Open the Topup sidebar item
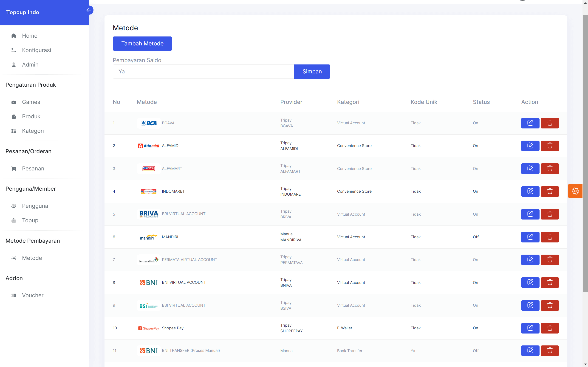The height and width of the screenshot is (367, 588). 30,220
